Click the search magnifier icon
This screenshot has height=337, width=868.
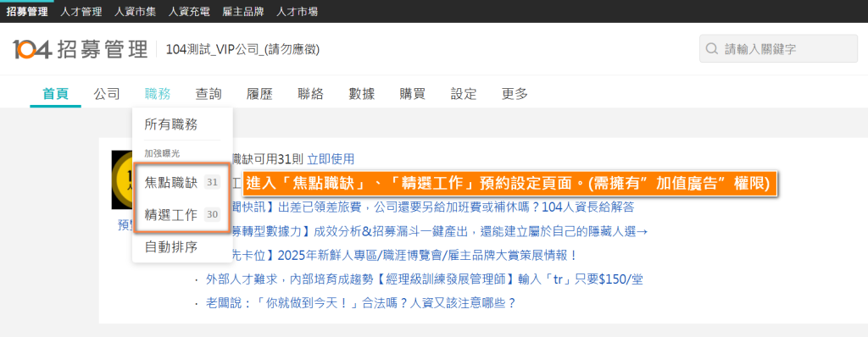click(712, 49)
